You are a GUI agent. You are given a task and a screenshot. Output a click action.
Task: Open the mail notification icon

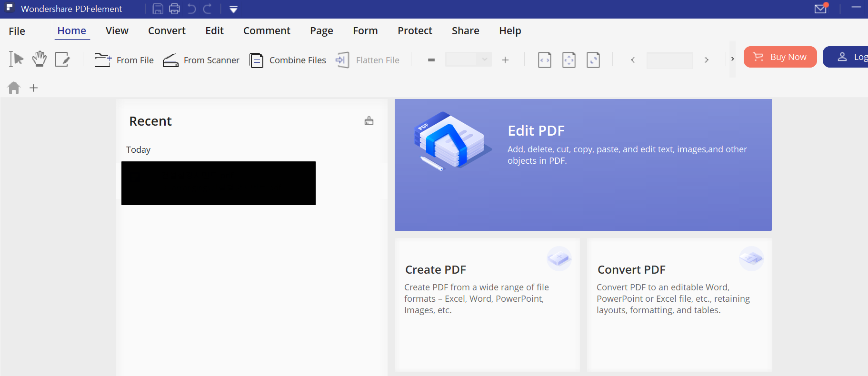pyautogui.click(x=821, y=9)
